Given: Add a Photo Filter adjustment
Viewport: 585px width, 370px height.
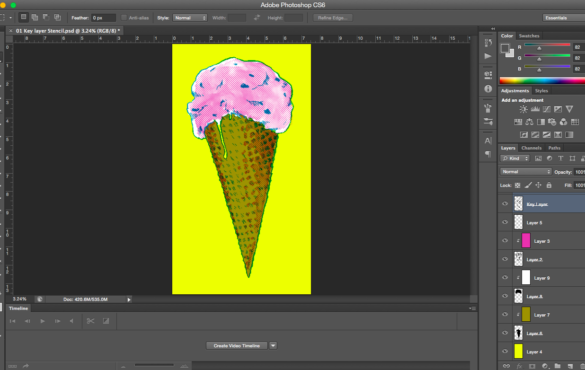Looking at the screenshot, I should click(x=552, y=122).
